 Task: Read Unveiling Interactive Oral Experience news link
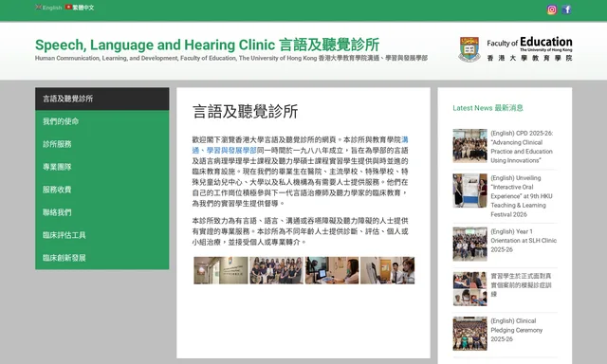[522, 196]
